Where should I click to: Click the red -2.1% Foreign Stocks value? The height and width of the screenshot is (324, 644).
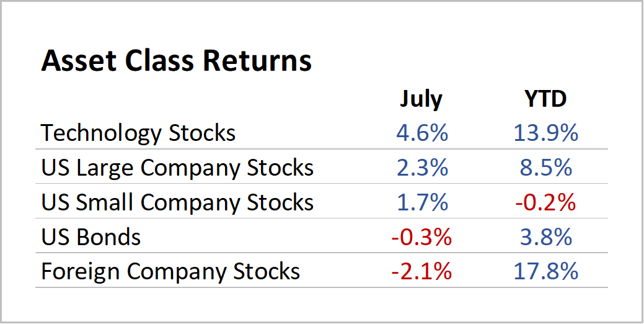click(x=421, y=271)
